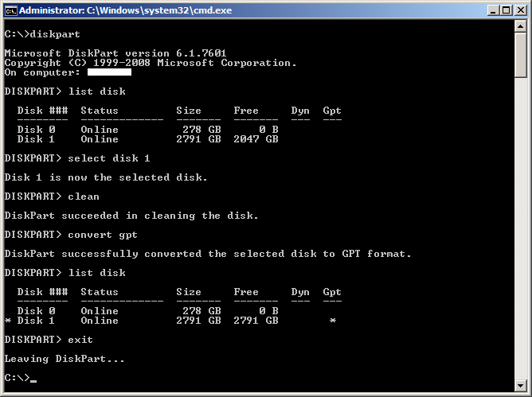Click the "DiskPart succeeded in cleaning" message
532x397 pixels.
point(131,216)
